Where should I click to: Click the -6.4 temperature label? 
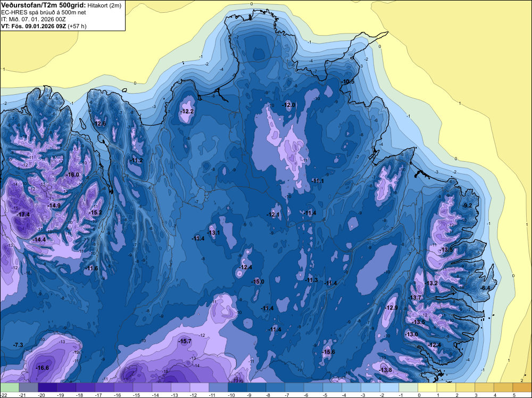pyautogui.click(x=486, y=288)
